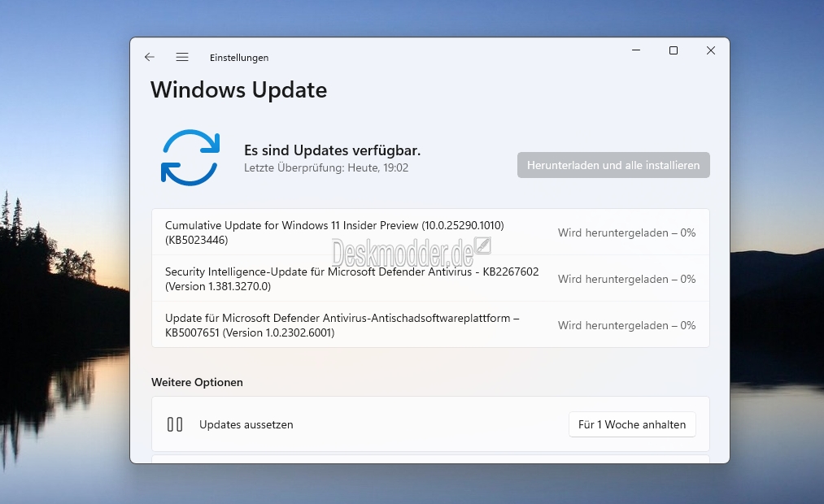Pause updates with 'Für 1 Woche anhalten'
824x504 pixels.
pos(632,424)
